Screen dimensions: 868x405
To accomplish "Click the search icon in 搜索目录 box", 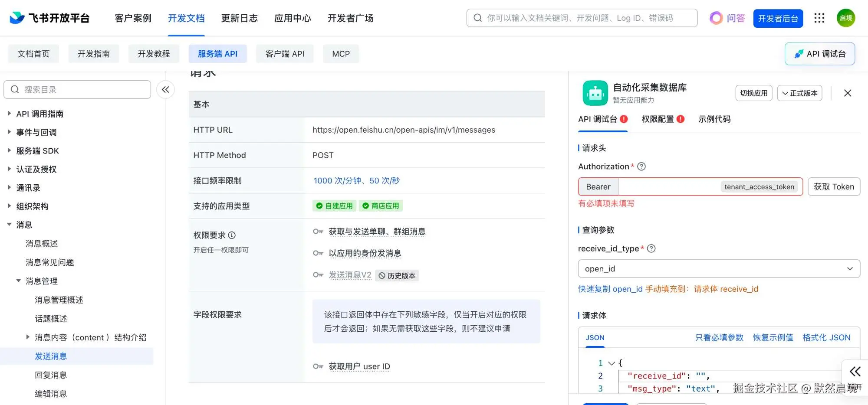I will point(15,89).
